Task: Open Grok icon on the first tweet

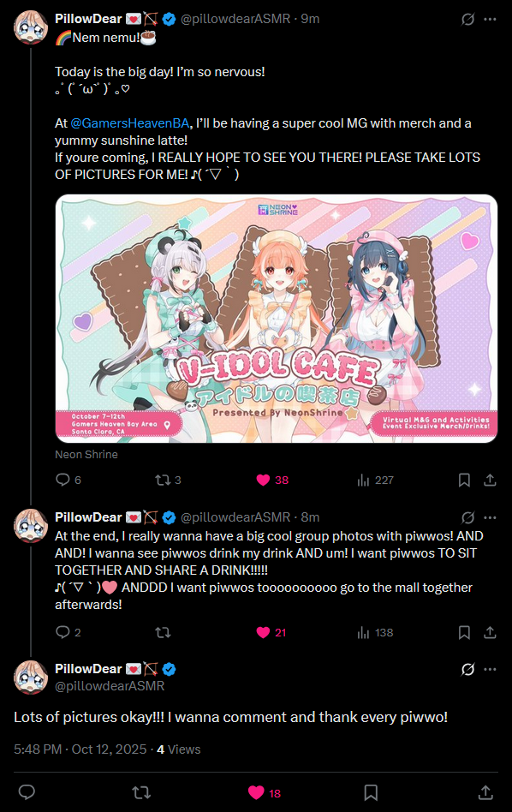Action: (x=468, y=19)
